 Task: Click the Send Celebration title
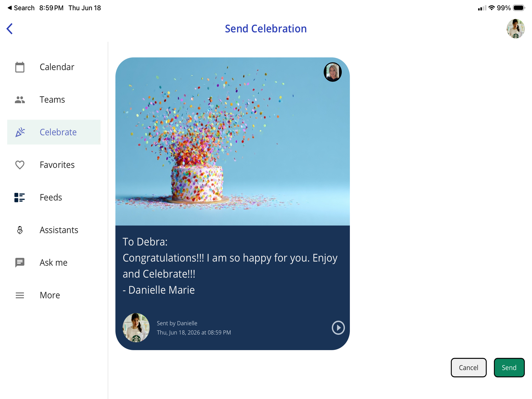point(266,29)
